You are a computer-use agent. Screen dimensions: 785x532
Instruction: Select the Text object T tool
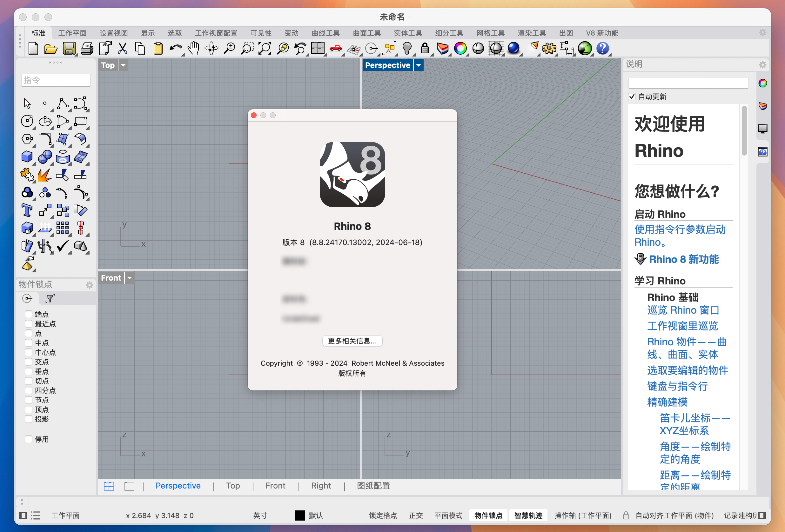[x=27, y=210]
